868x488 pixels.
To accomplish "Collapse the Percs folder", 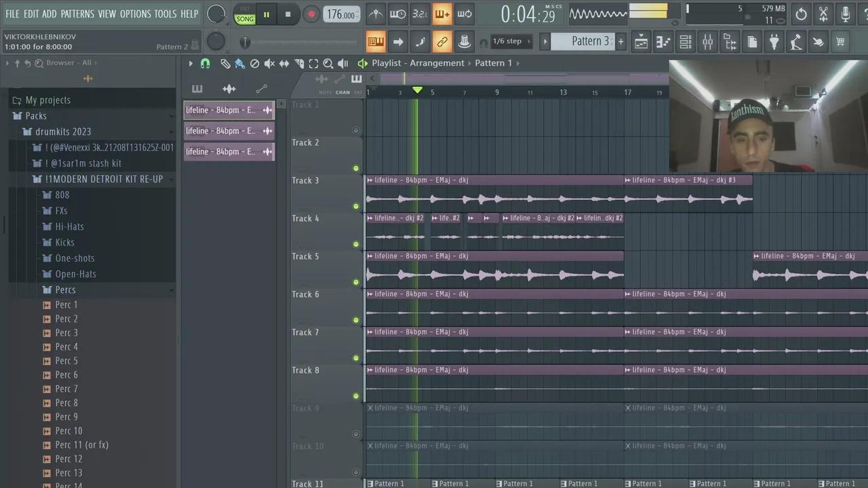I will [x=65, y=289].
